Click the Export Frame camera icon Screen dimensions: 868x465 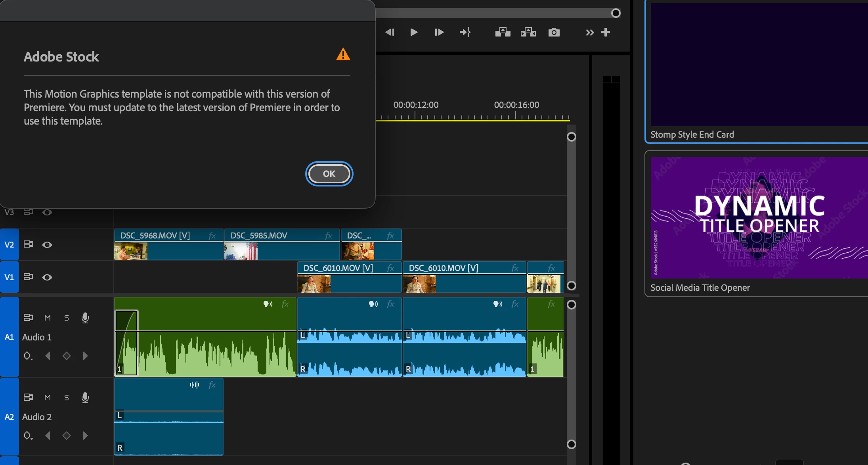point(554,33)
